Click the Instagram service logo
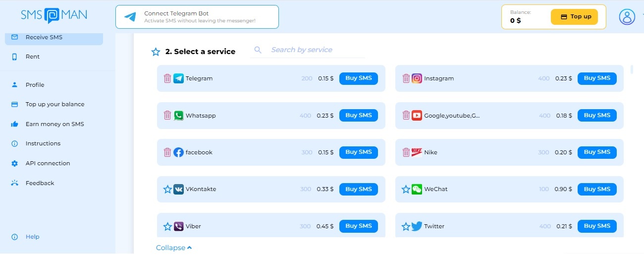 (417, 78)
